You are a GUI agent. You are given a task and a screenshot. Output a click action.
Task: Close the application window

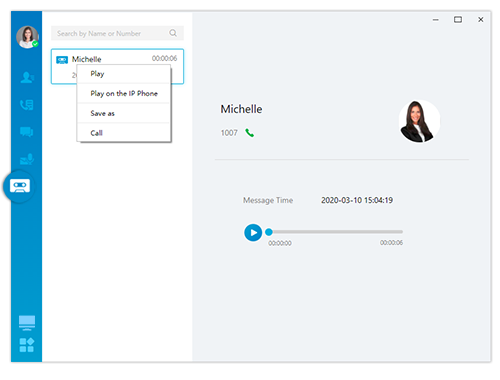point(481,20)
